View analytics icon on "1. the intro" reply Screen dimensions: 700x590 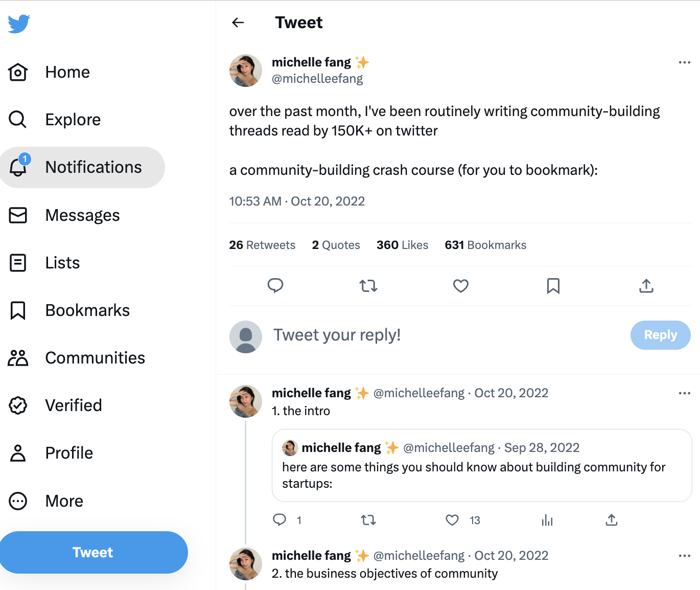[x=547, y=520]
